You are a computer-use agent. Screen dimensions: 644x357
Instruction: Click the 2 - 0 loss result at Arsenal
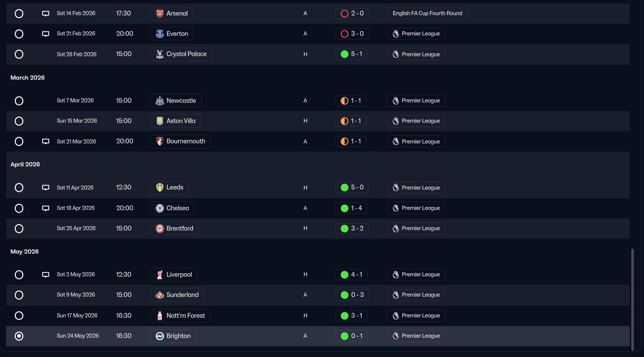352,14
